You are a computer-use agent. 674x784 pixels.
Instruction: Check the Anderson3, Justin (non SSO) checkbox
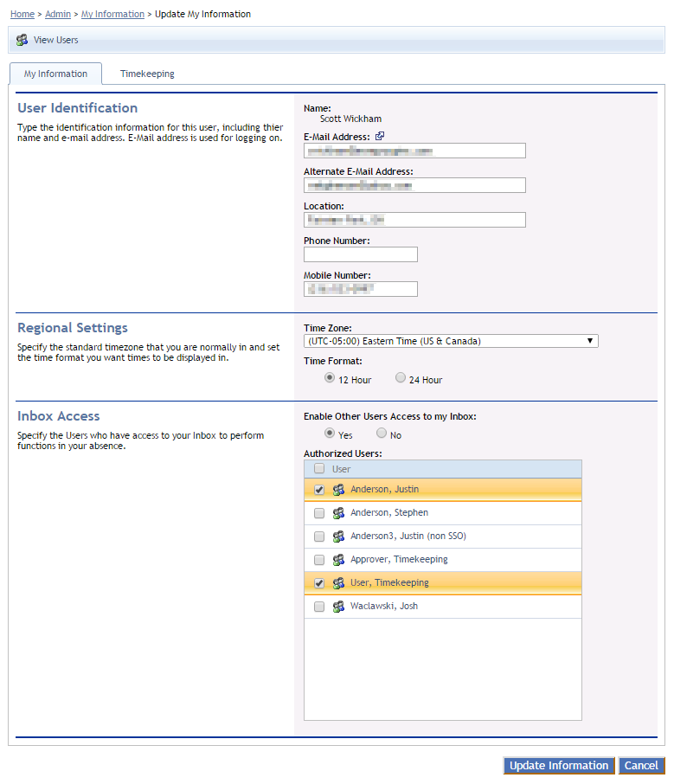(x=319, y=537)
